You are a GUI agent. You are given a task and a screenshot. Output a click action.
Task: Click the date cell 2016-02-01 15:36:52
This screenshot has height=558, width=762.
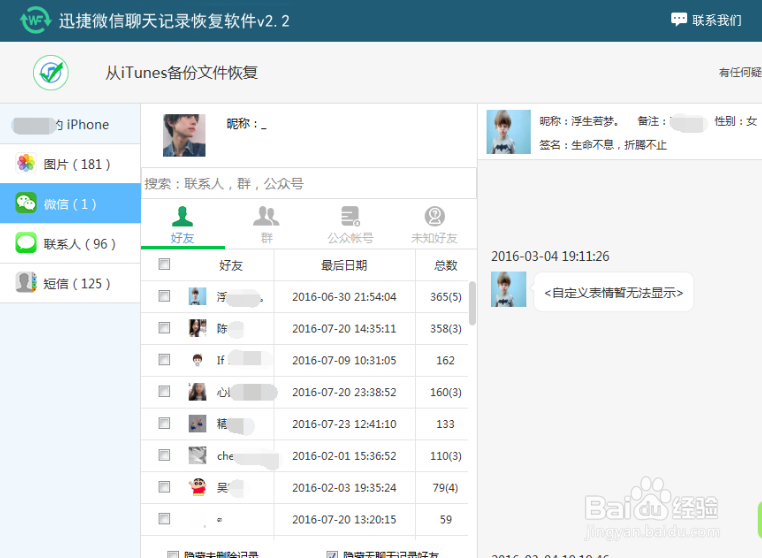point(344,456)
